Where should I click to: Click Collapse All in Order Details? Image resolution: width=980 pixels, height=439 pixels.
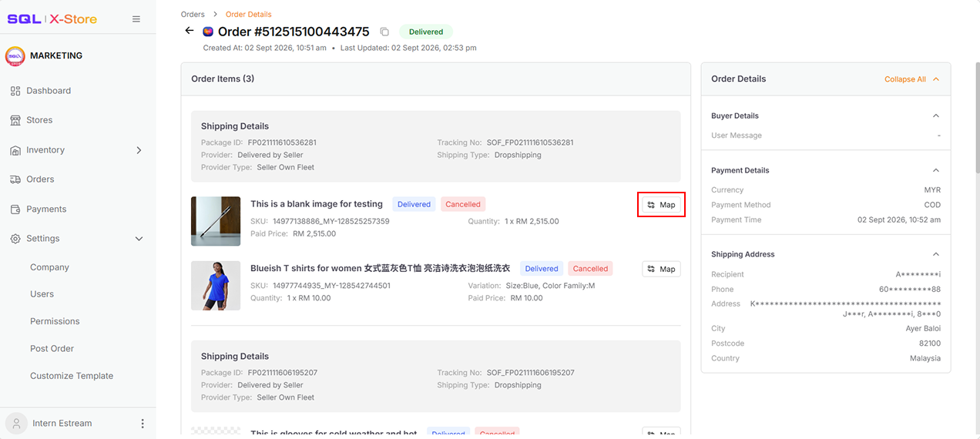(905, 79)
